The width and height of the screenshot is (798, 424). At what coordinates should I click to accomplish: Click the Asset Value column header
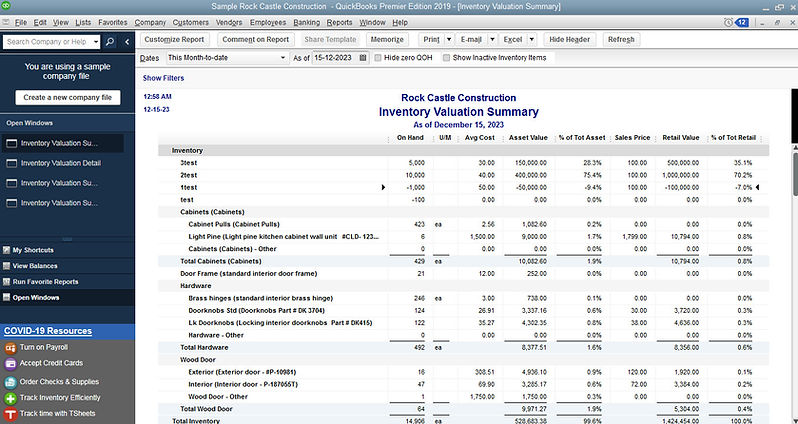528,138
